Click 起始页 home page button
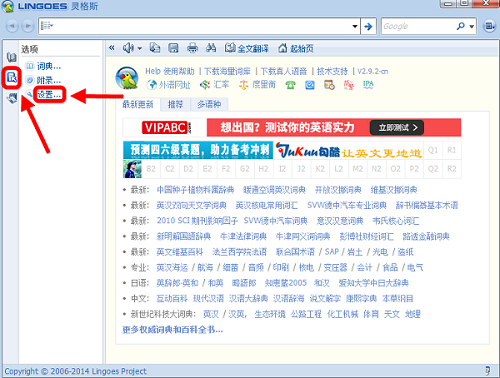 [296, 48]
